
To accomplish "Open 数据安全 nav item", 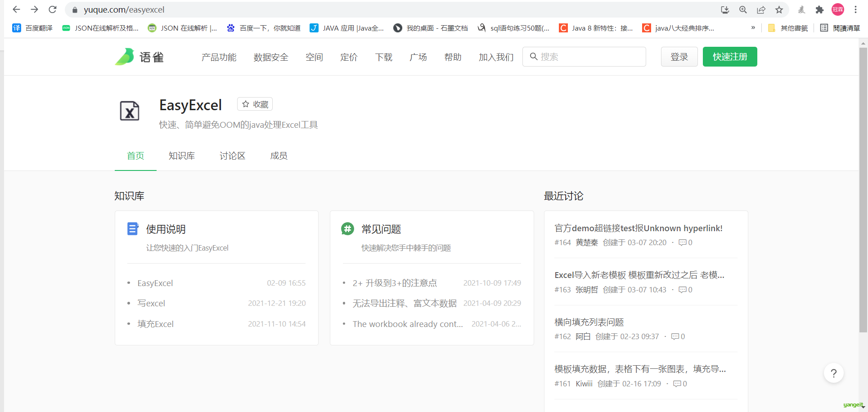I will [x=271, y=57].
